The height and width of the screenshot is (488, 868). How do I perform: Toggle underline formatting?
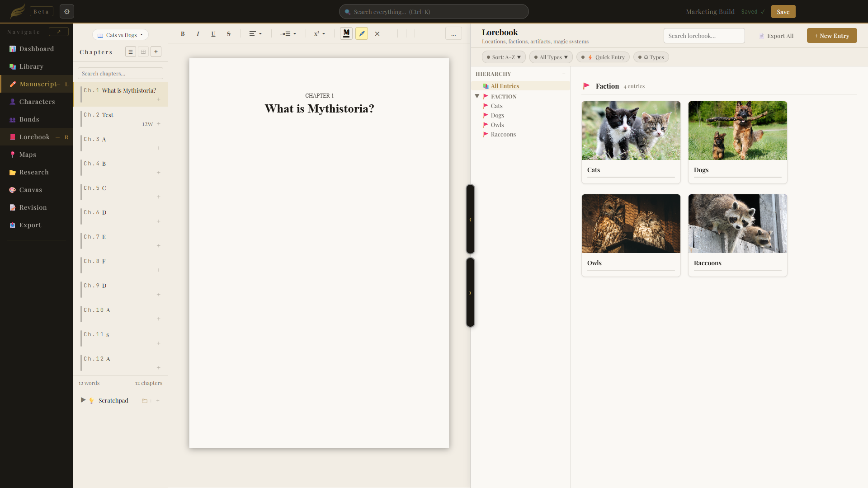[213, 34]
